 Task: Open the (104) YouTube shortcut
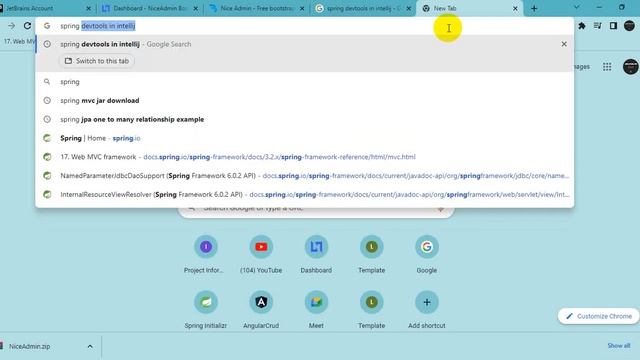click(261, 254)
